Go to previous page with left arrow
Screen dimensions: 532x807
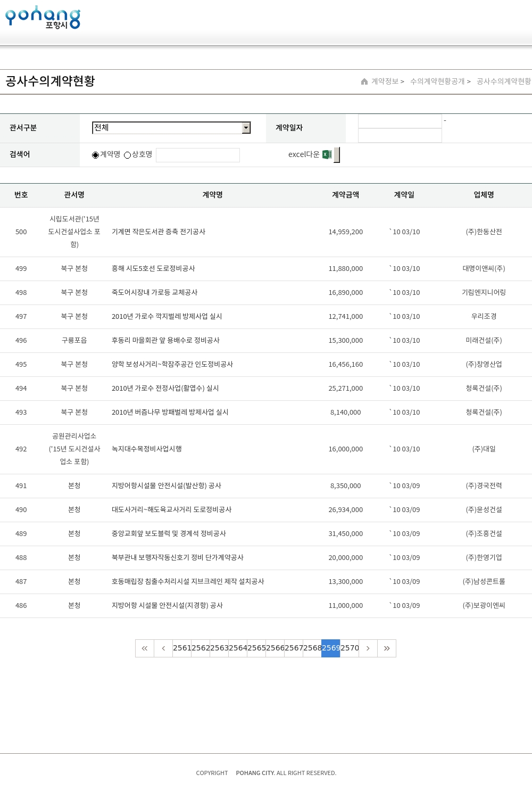coord(163,648)
